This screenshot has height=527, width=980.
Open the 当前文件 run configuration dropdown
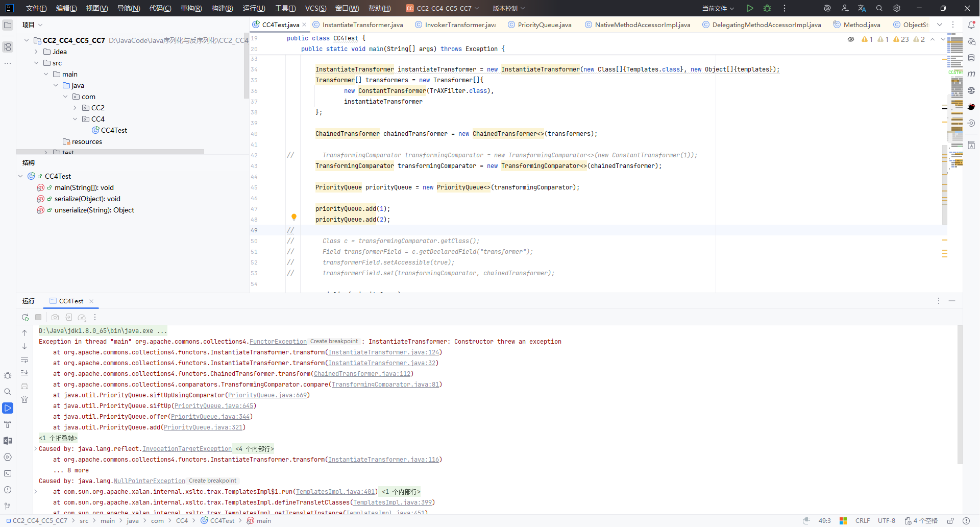point(718,8)
